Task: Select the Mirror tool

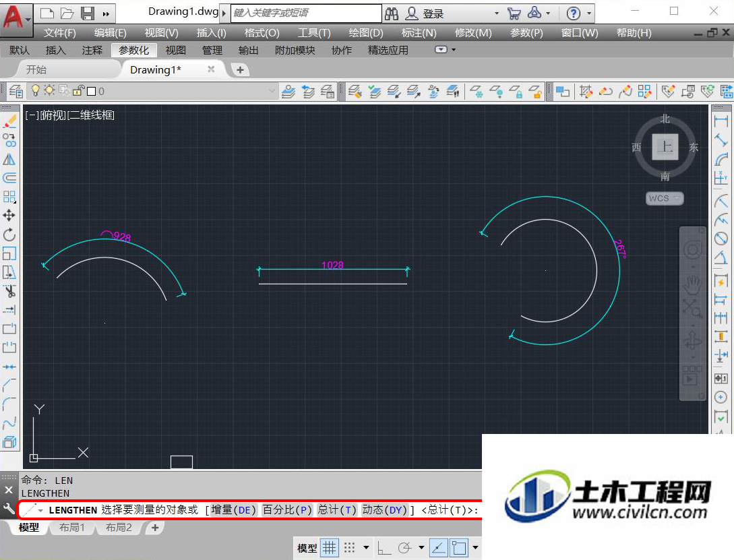Action: [9, 160]
